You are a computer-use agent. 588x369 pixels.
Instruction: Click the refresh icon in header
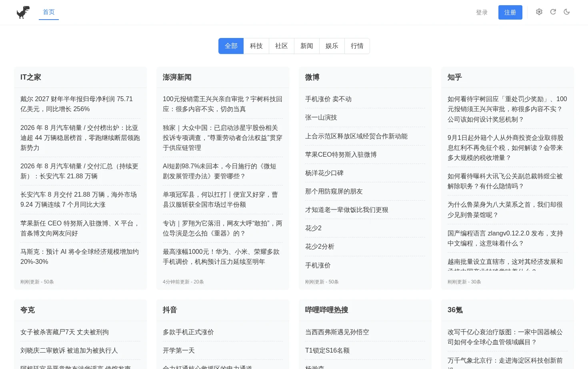(553, 12)
